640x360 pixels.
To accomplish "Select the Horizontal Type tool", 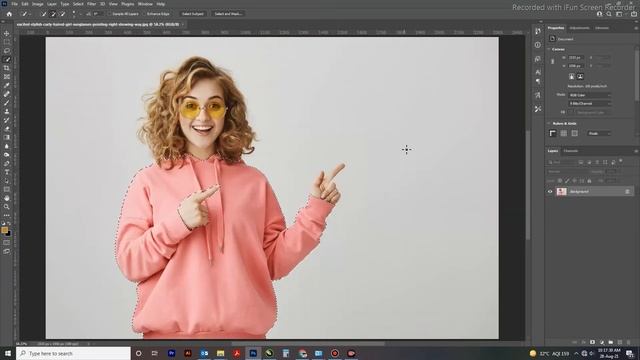I will point(7,172).
